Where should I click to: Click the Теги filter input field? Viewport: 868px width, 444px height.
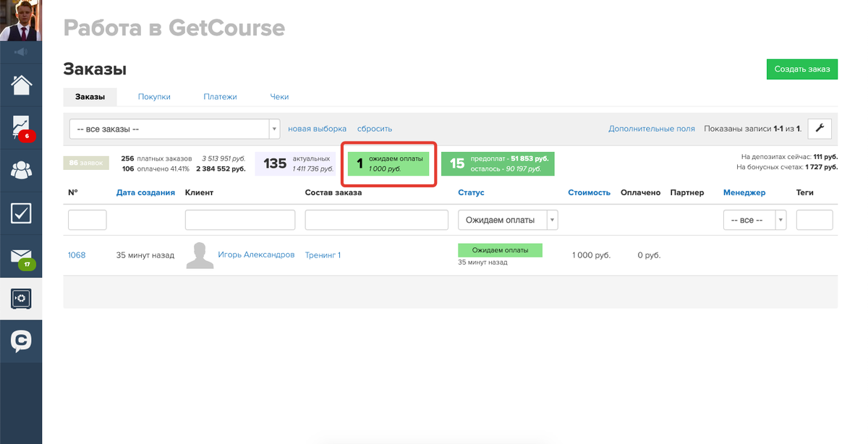pyautogui.click(x=814, y=220)
